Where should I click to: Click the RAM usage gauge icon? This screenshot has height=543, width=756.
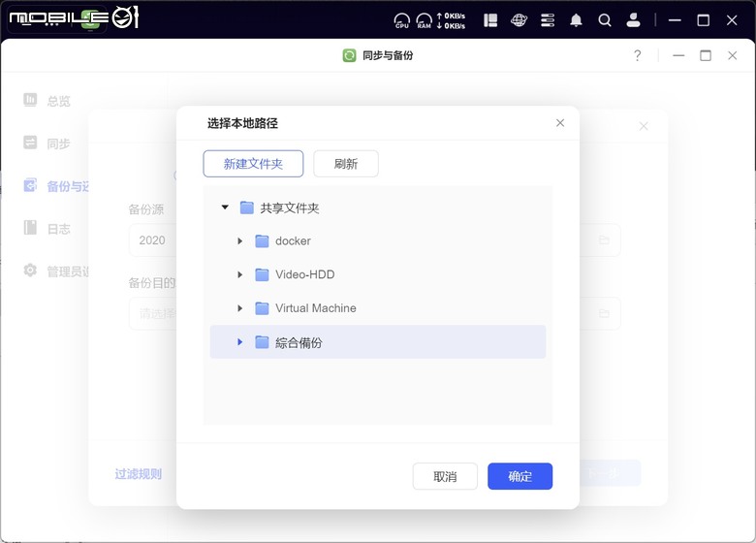pyautogui.click(x=425, y=19)
